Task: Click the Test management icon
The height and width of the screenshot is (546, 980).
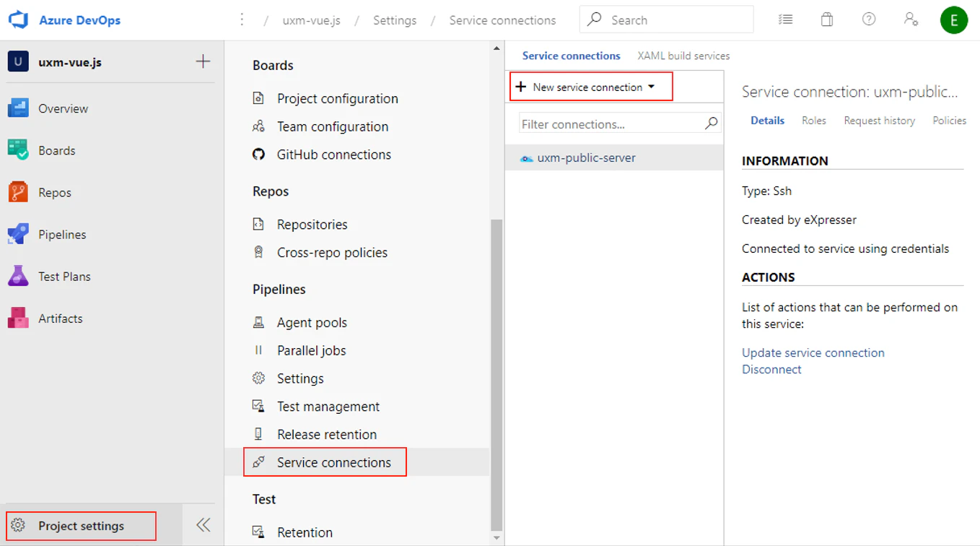Action: pos(258,406)
